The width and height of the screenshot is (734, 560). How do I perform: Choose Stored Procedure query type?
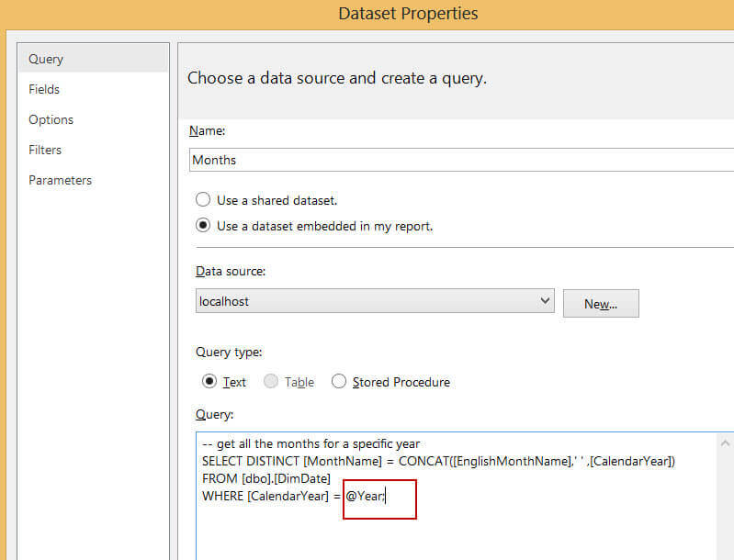point(339,382)
